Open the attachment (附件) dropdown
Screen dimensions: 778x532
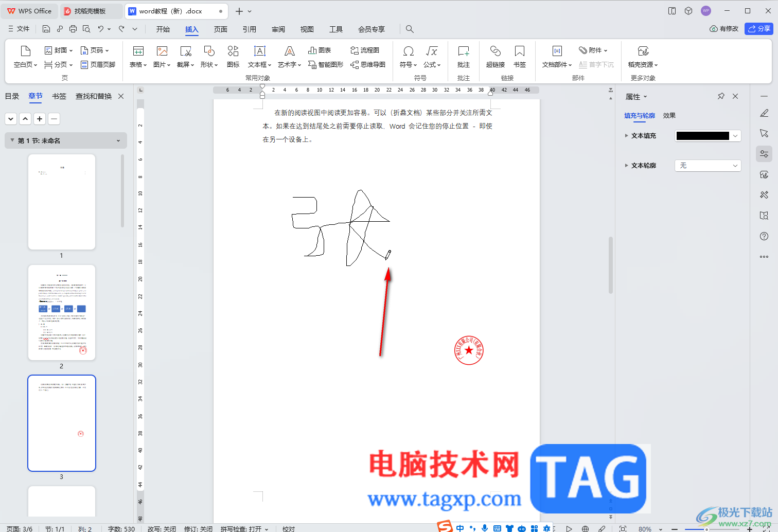click(593, 50)
